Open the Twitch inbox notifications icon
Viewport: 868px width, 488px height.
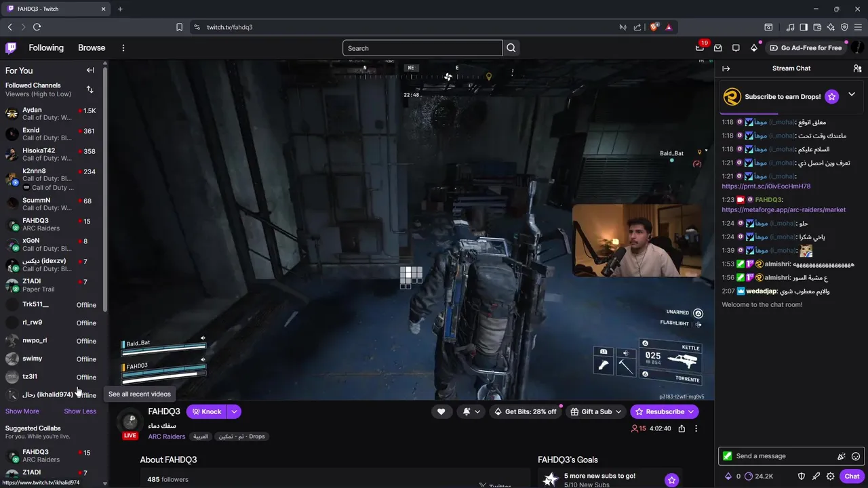pyautogui.click(x=718, y=48)
